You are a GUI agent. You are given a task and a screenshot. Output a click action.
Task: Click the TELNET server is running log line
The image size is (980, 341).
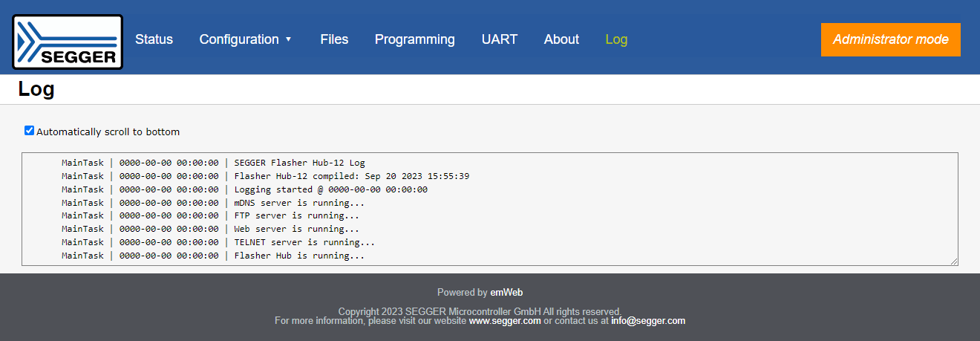pyautogui.click(x=304, y=242)
